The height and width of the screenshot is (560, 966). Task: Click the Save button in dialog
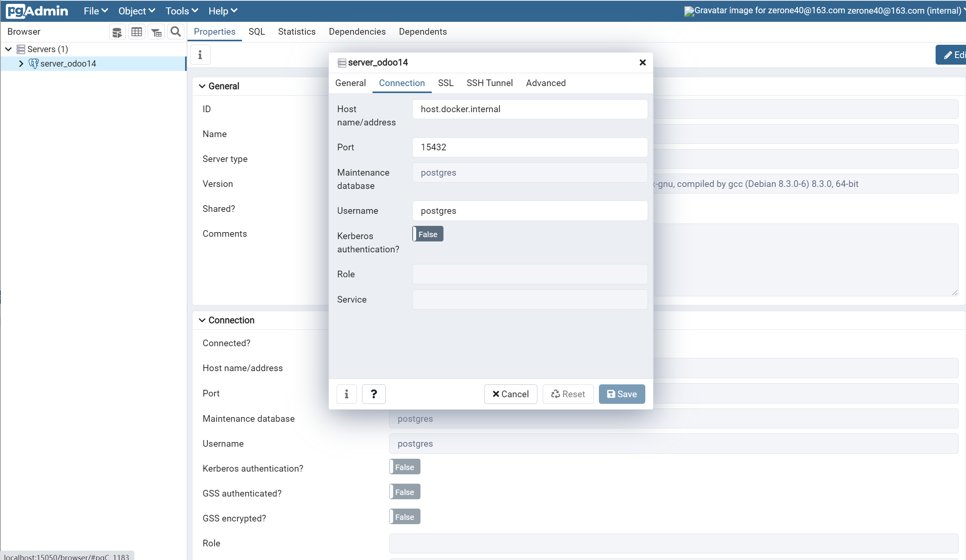(622, 394)
